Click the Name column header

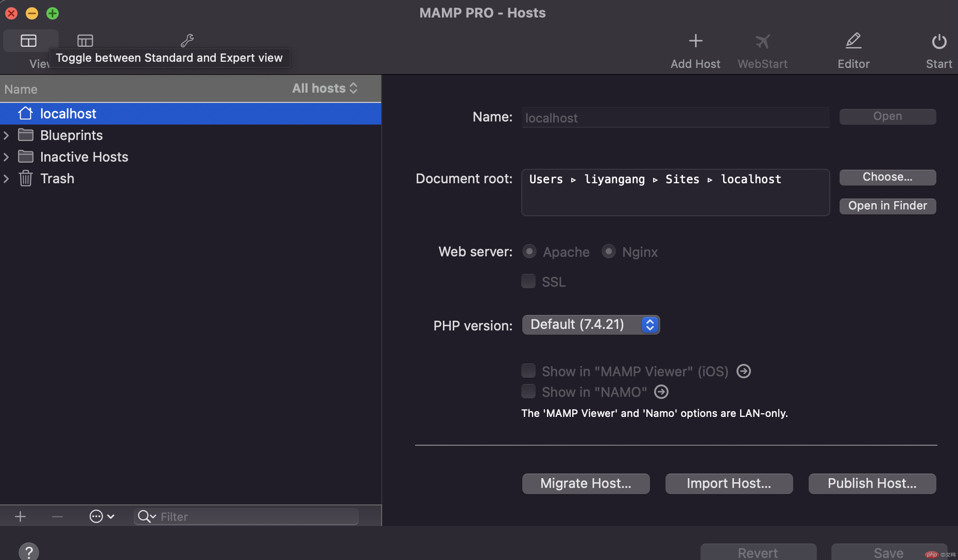tap(21, 90)
